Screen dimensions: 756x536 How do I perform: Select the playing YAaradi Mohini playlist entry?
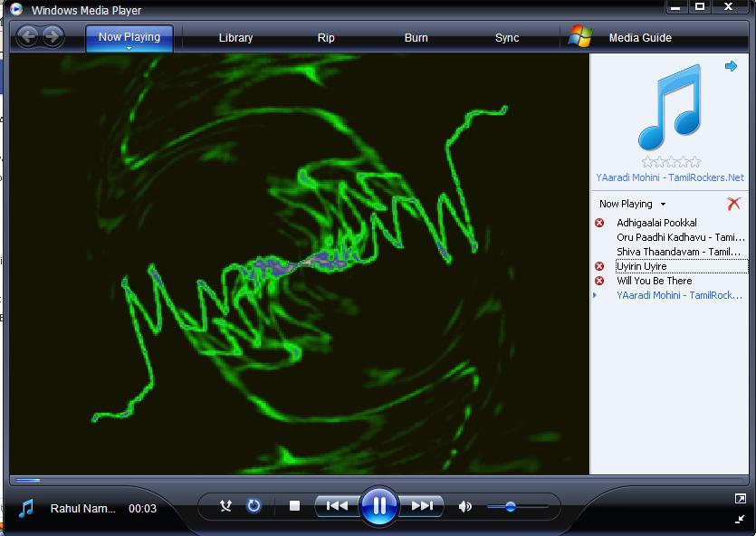(679, 295)
